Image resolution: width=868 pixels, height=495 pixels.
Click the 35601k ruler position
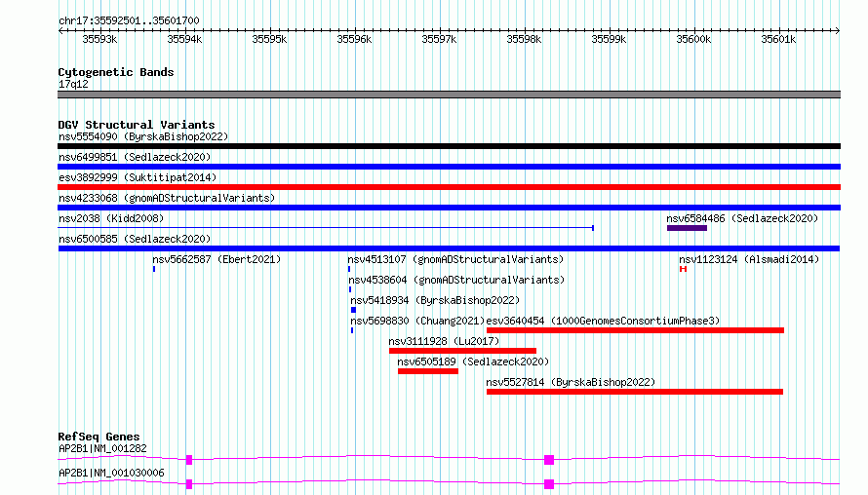(779, 39)
